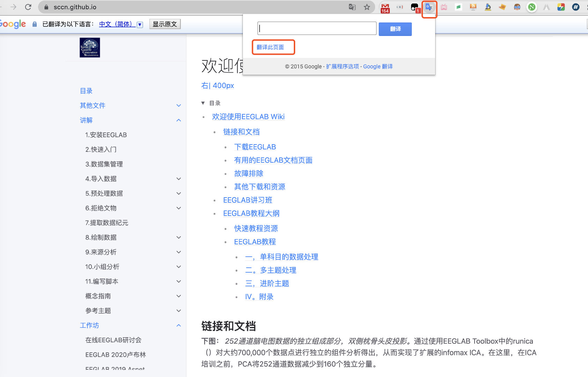The image size is (588, 377).
Task: Click the blue 翻译 button in popup
Action: coord(395,29)
